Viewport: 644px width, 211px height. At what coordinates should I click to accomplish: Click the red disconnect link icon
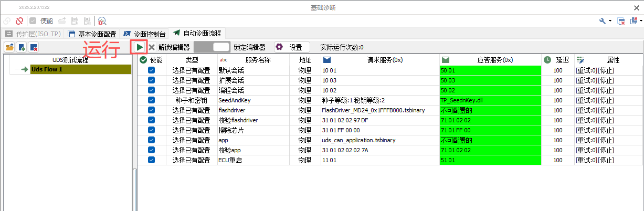(x=19, y=21)
